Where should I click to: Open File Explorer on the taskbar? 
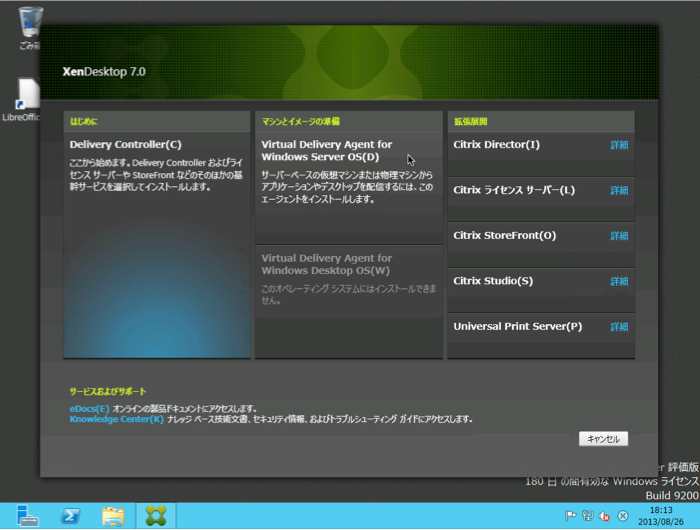click(113, 516)
